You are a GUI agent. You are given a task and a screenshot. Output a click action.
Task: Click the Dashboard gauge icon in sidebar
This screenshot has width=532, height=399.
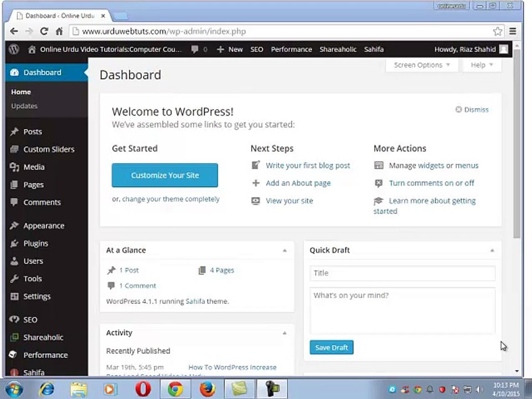(x=14, y=72)
